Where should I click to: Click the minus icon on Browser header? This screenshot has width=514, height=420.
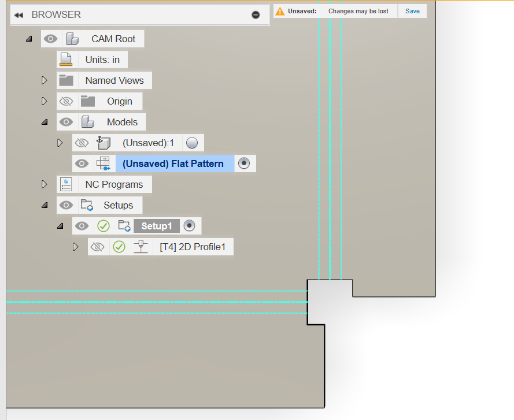256,14
